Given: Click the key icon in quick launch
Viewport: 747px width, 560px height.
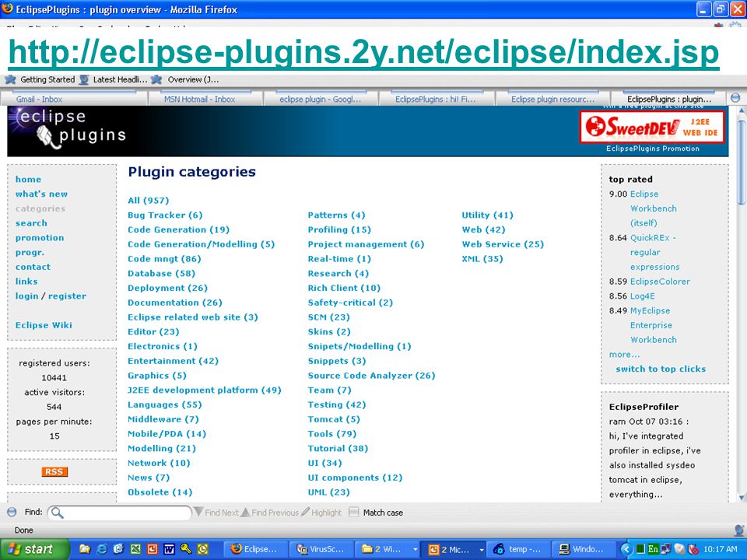Looking at the screenshot, I should (186, 549).
